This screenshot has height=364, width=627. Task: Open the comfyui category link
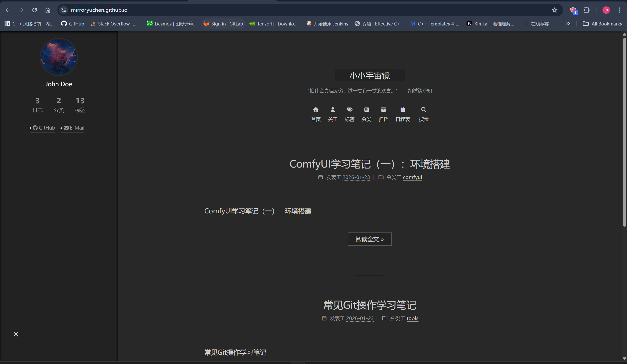click(412, 177)
